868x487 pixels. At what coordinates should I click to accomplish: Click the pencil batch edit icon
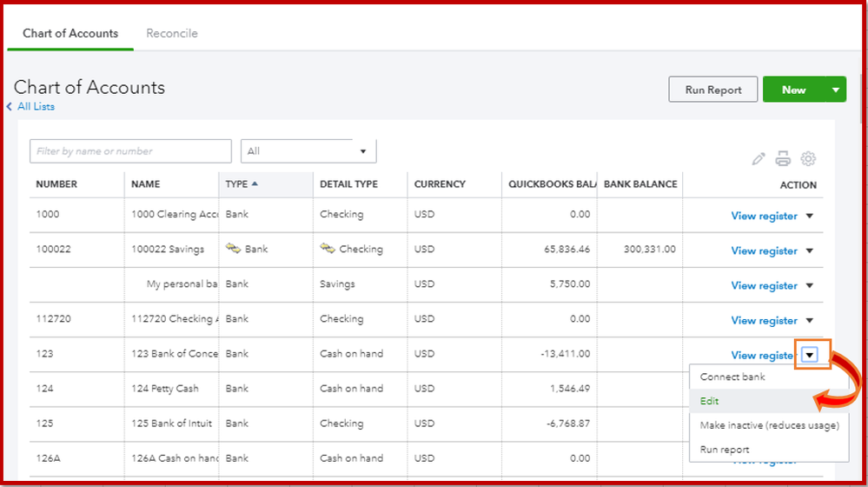pyautogui.click(x=759, y=159)
